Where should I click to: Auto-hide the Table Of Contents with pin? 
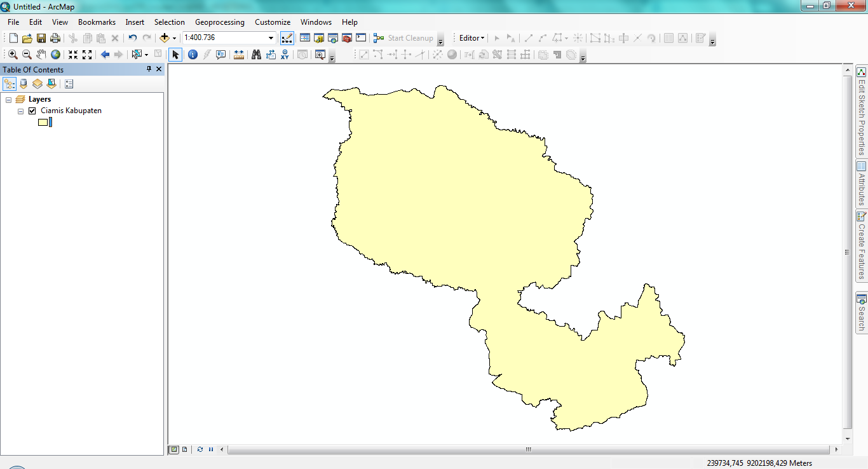tap(149, 69)
